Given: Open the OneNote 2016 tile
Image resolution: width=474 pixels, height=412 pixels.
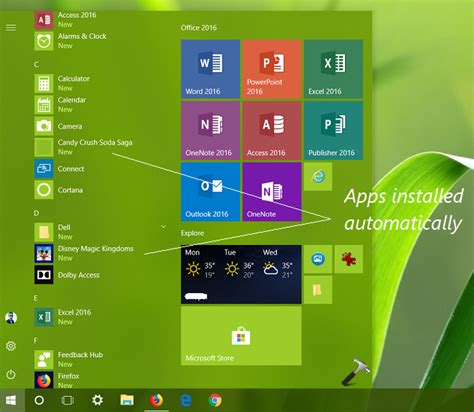Looking at the screenshot, I should 210,130.
